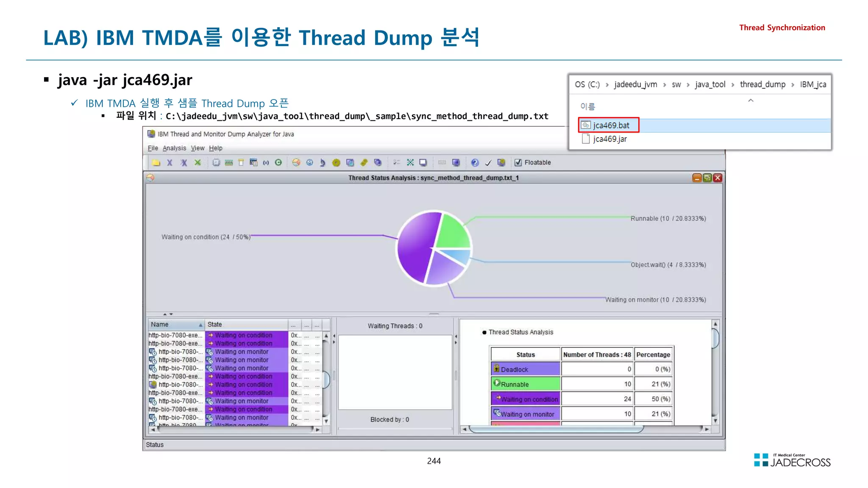Click the green circular C toolbar icon
Viewport: 868px width, 488px height.
coord(278,163)
